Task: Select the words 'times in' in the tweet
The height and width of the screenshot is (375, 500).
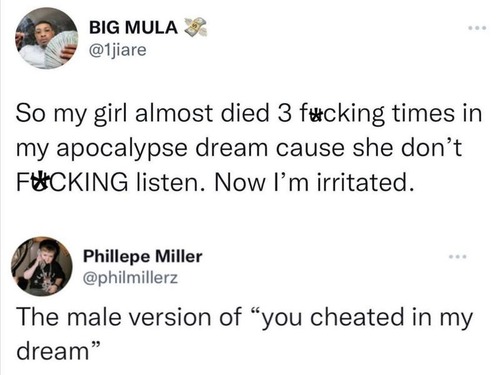Action: (x=437, y=113)
